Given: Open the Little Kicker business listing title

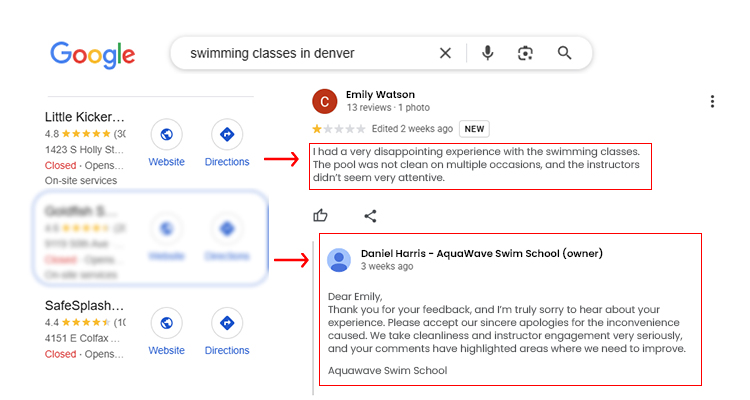Looking at the screenshot, I should [85, 117].
